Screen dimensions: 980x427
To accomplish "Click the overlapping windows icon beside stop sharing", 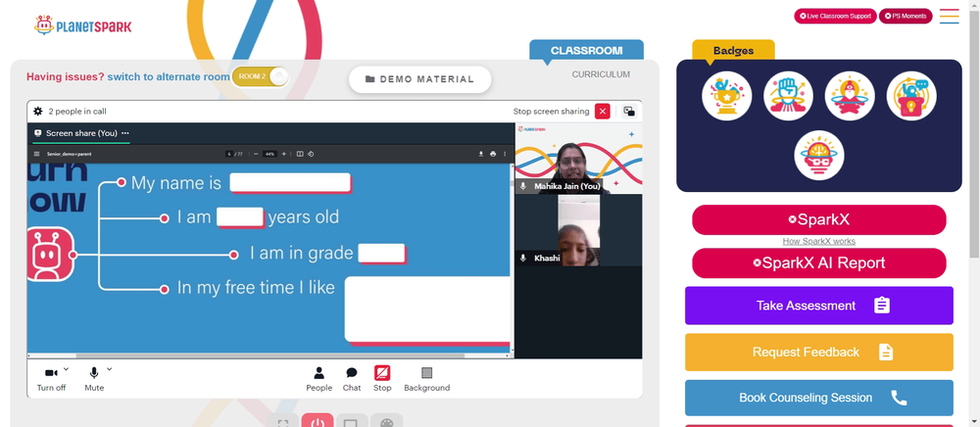I will (629, 111).
